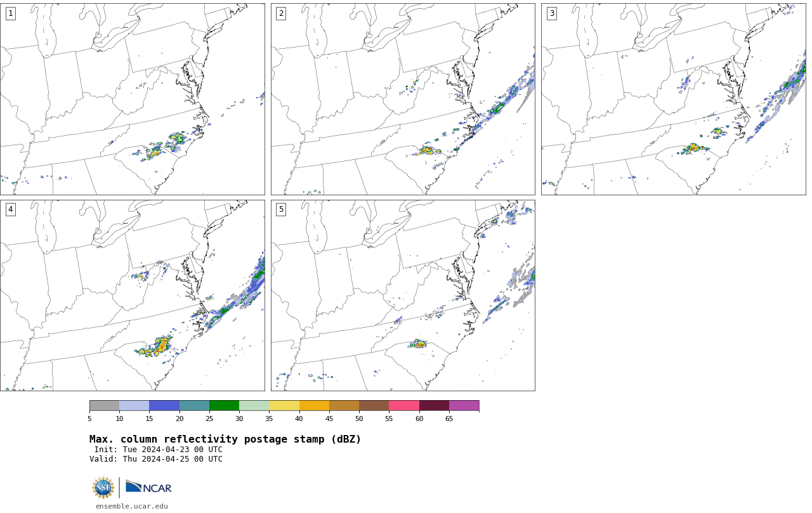Select the pink 55-60 dBZ swatch

coord(404,406)
